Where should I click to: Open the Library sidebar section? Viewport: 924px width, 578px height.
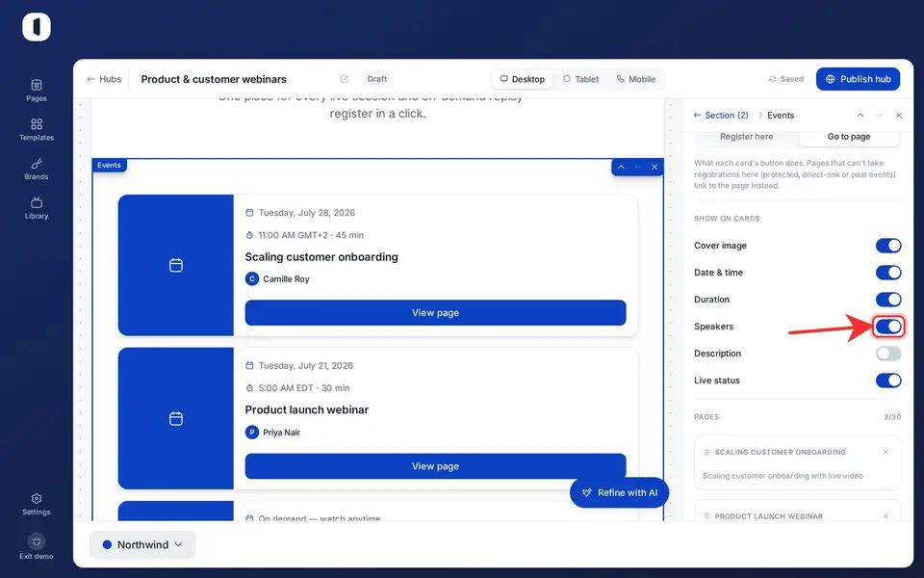[36, 208]
